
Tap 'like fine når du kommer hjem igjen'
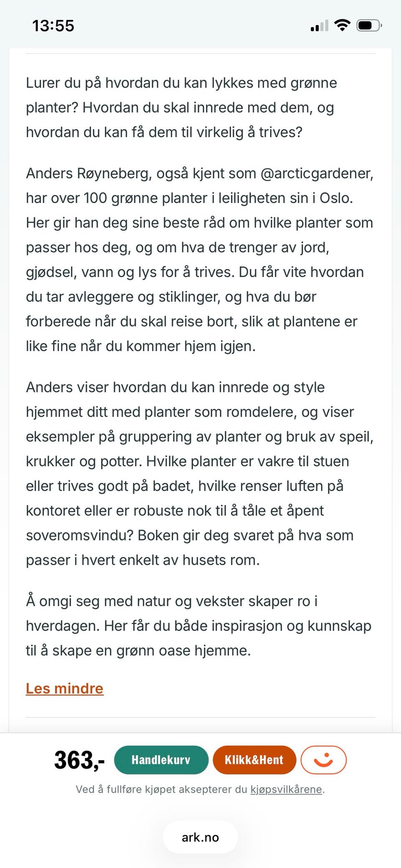(x=140, y=346)
